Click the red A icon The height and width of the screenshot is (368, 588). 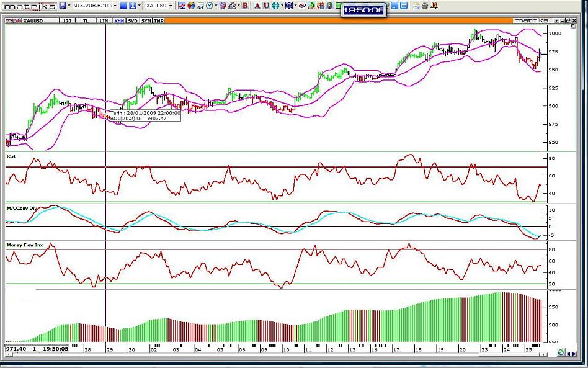click(257, 6)
